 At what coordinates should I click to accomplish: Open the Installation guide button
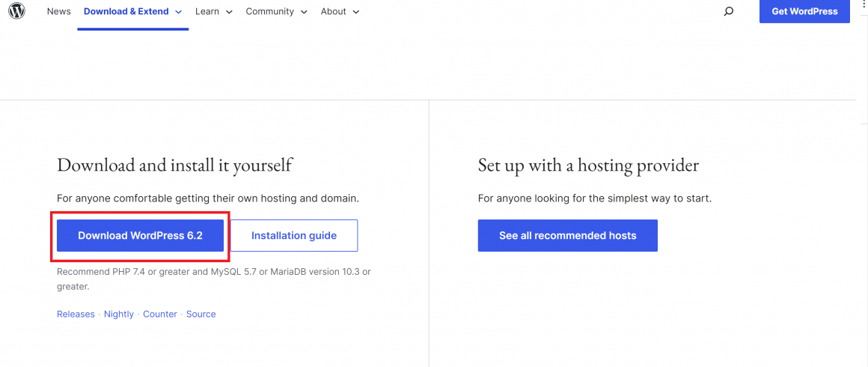coord(294,236)
